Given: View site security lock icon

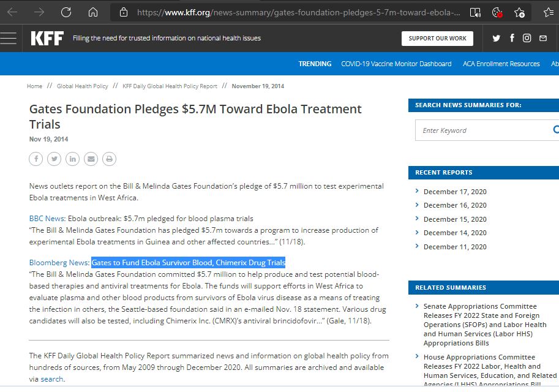Looking at the screenshot, I should [x=123, y=12].
